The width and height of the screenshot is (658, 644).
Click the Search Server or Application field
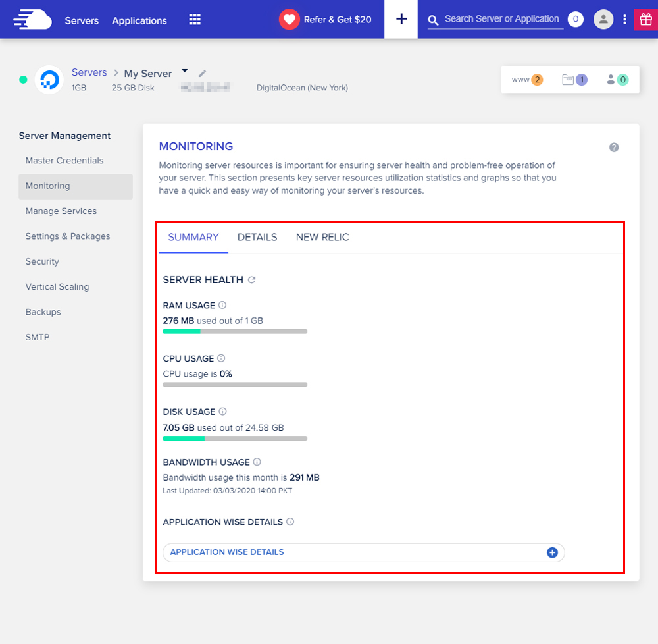click(x=495, y=19)
